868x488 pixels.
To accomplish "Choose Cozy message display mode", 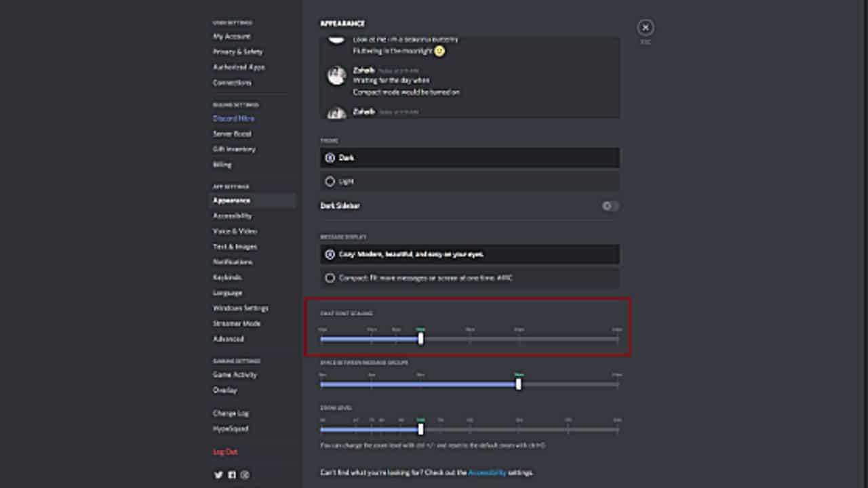I will [469, 254].
